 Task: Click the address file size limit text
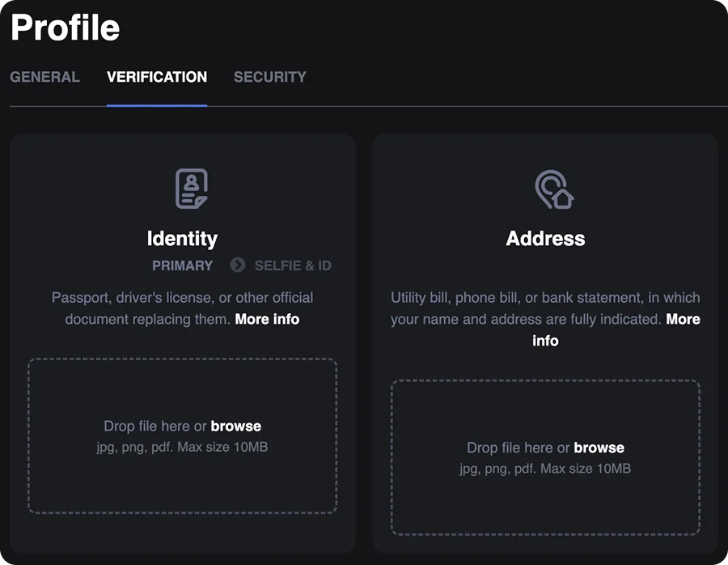coord(545,469)
